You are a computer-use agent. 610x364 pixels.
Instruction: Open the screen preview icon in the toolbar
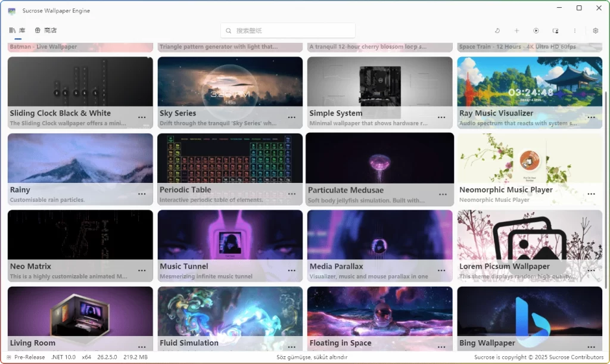[x=555, y=30]
